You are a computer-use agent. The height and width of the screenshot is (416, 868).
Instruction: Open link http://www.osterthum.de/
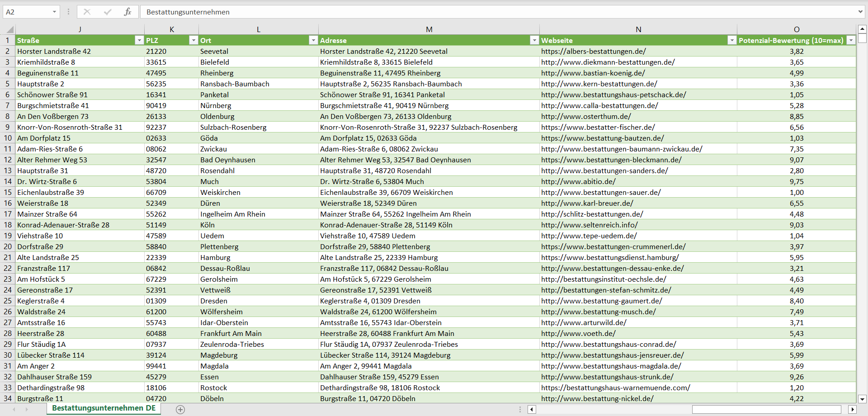point(586,116)
